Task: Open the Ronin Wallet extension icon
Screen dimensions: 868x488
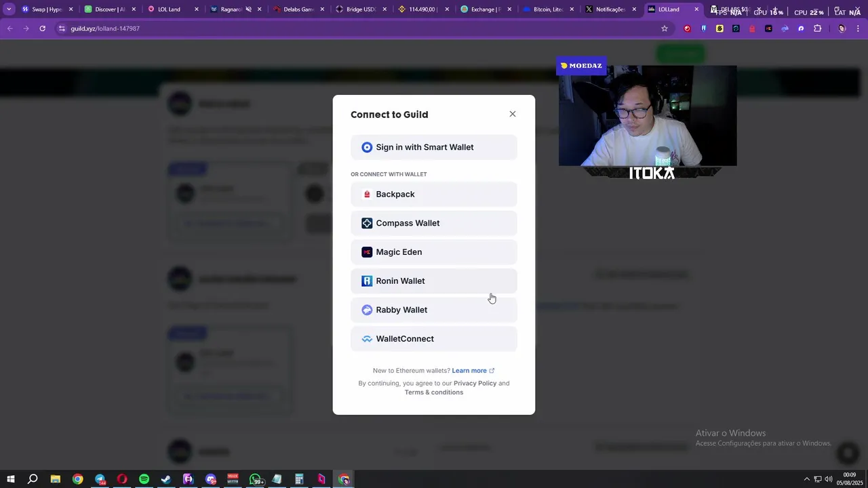Action: tap(704, 28)
